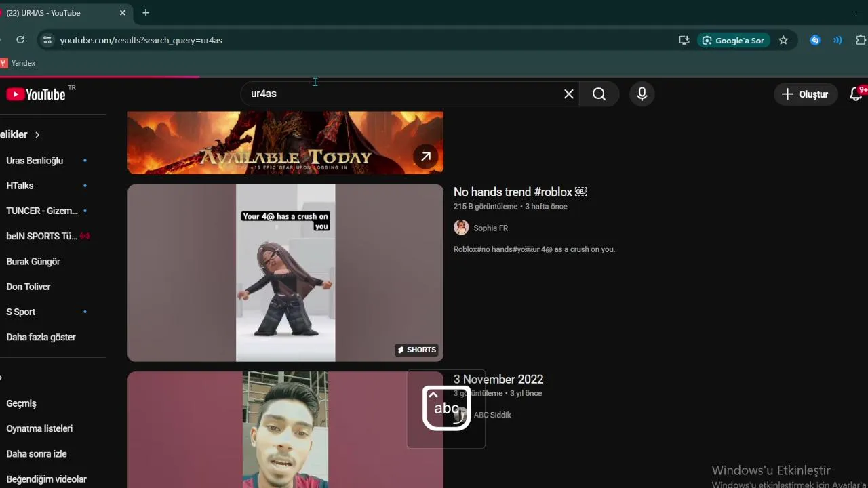
Task: Play the No hands trend Roblox thumbnail
Action: click(x=285, y=273)
